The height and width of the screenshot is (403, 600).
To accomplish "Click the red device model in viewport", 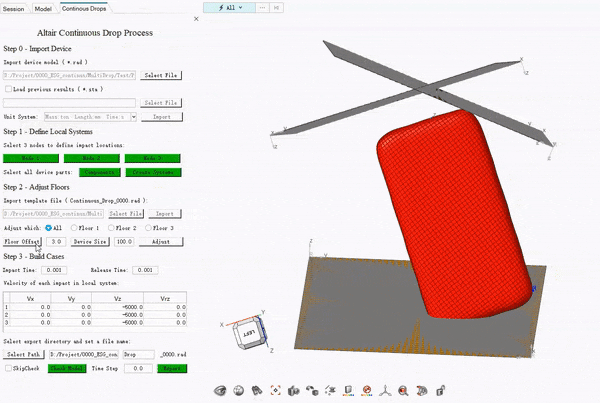I will pos(453,214).
